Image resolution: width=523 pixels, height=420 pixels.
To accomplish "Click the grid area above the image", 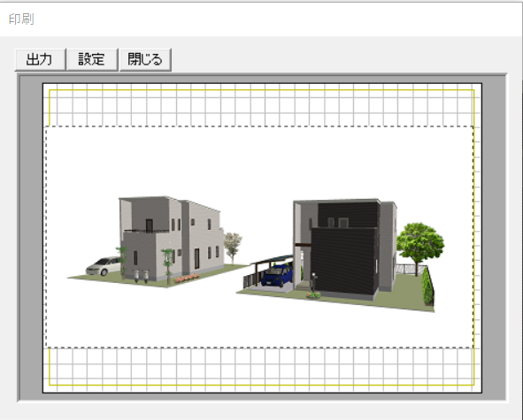I will click(x=262, y=107).
